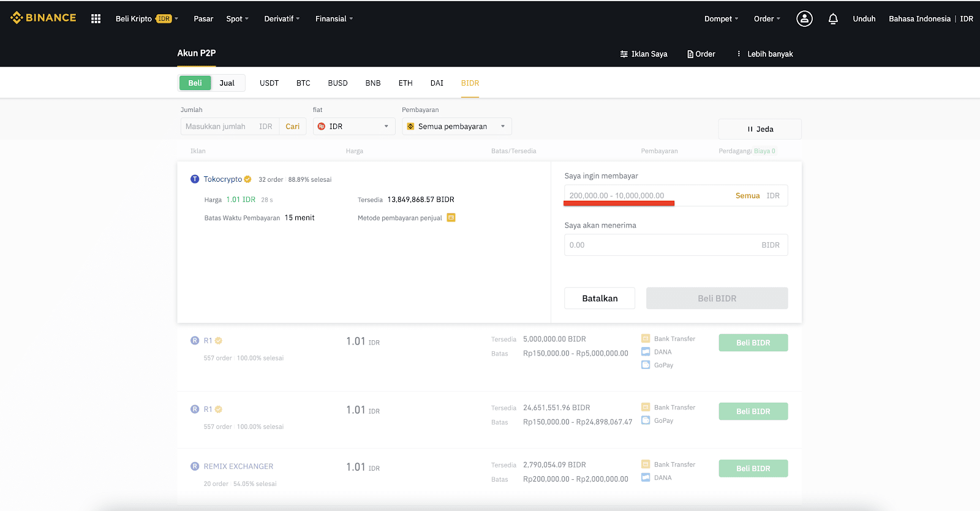The height and width of the screenshot is (511, 980).
Task: Click the Binance logo
Action: tap(43, 18)
